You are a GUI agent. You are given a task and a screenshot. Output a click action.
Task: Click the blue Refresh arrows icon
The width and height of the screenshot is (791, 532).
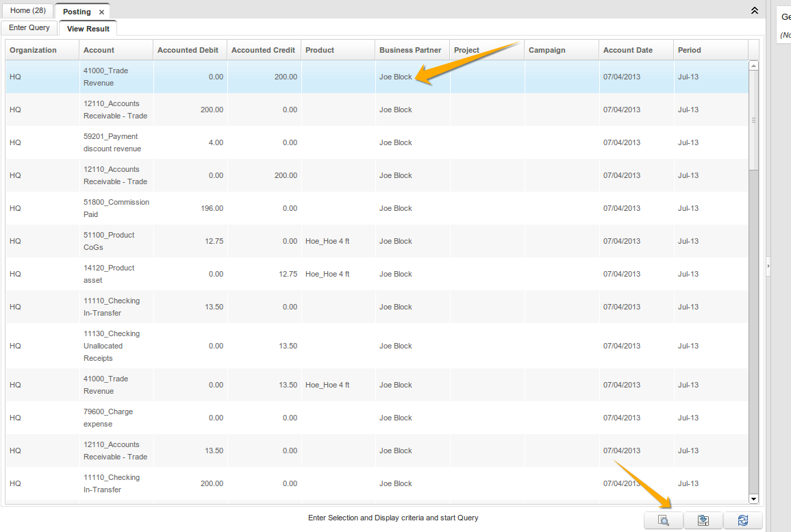743,520
